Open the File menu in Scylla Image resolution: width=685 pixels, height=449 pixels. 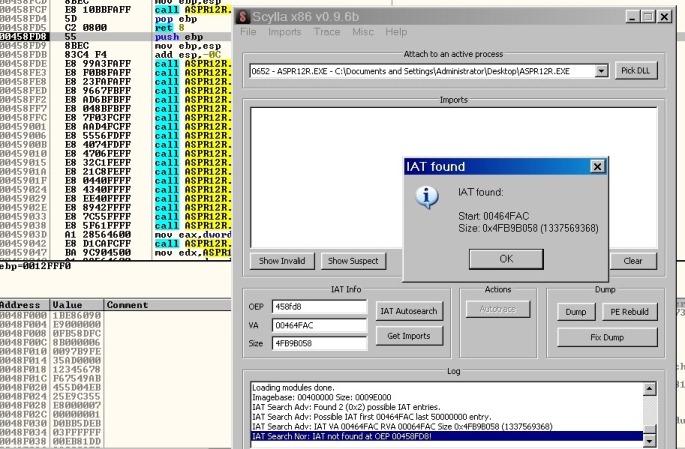248,32
